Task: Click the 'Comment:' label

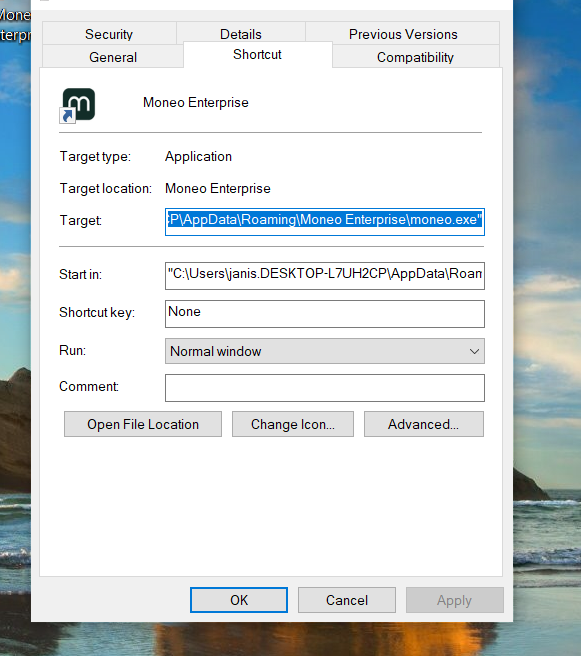Action: click(x=89, y=386)
